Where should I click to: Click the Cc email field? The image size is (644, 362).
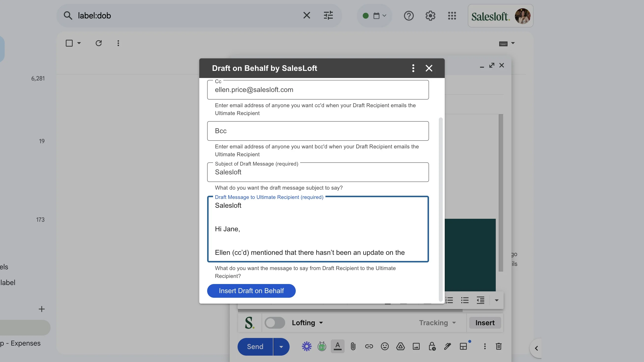(x=318, y=90)
